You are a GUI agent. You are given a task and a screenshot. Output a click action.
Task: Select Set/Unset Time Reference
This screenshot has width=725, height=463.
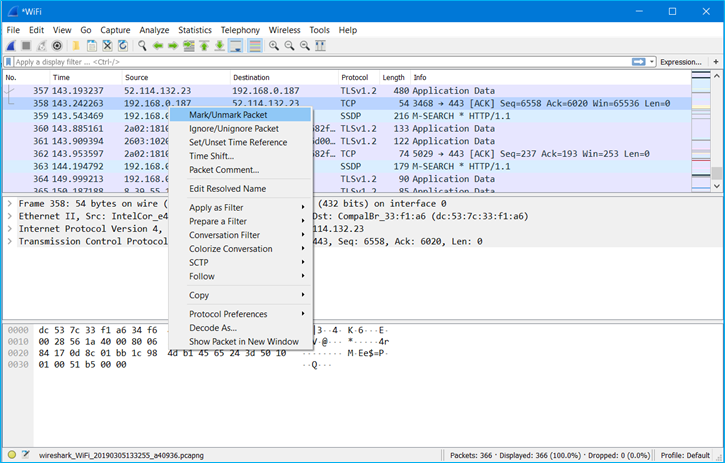pos(240,142)
